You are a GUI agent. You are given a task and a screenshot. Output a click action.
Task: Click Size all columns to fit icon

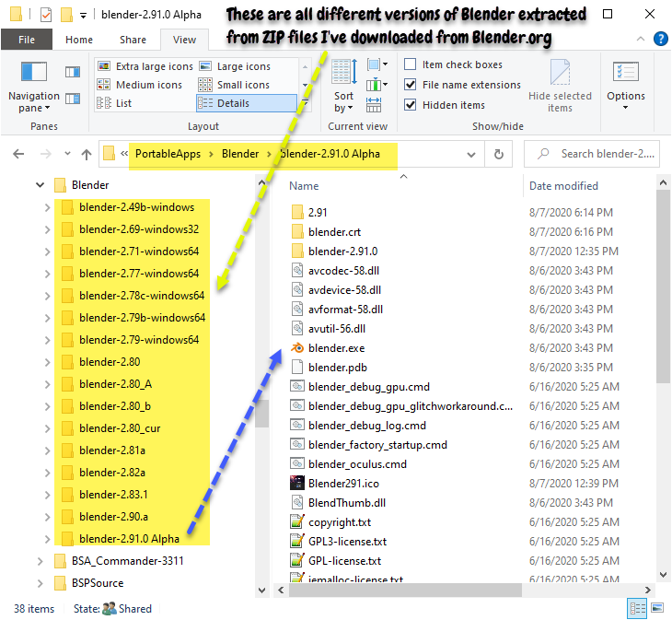click(374, 104)
